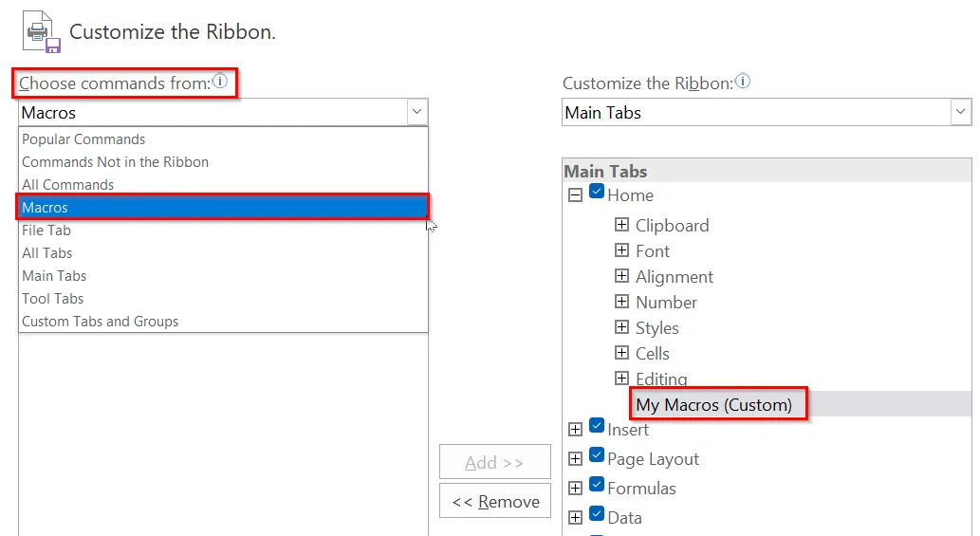Select the Font tree item
Screen dimensions: 980x536
point(653,251)
